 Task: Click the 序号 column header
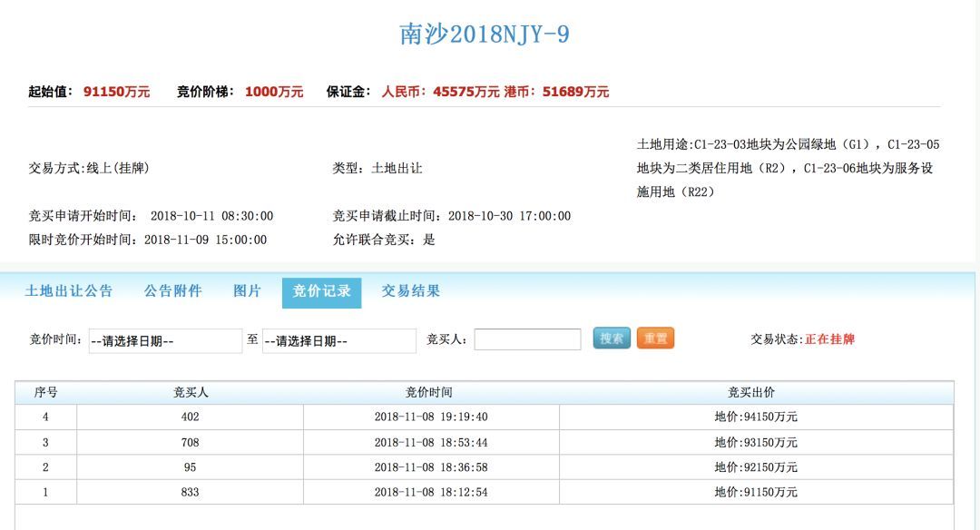(46, 393)
